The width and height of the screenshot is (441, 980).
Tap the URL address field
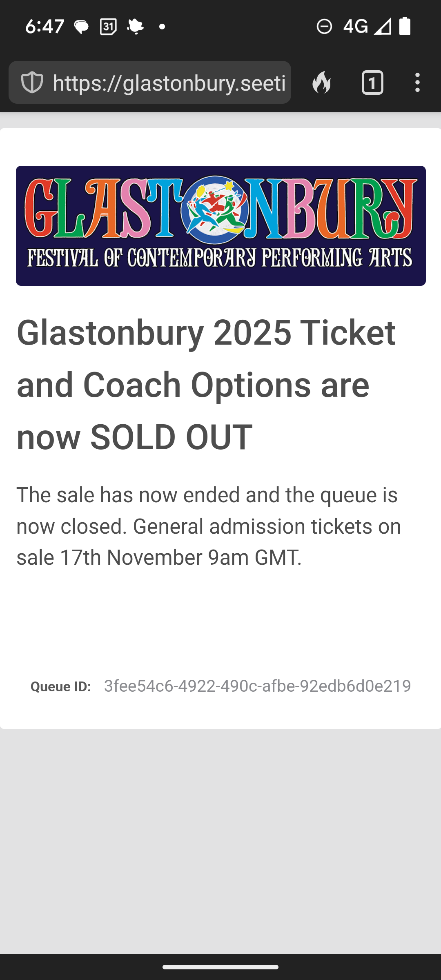coord(150,82)
